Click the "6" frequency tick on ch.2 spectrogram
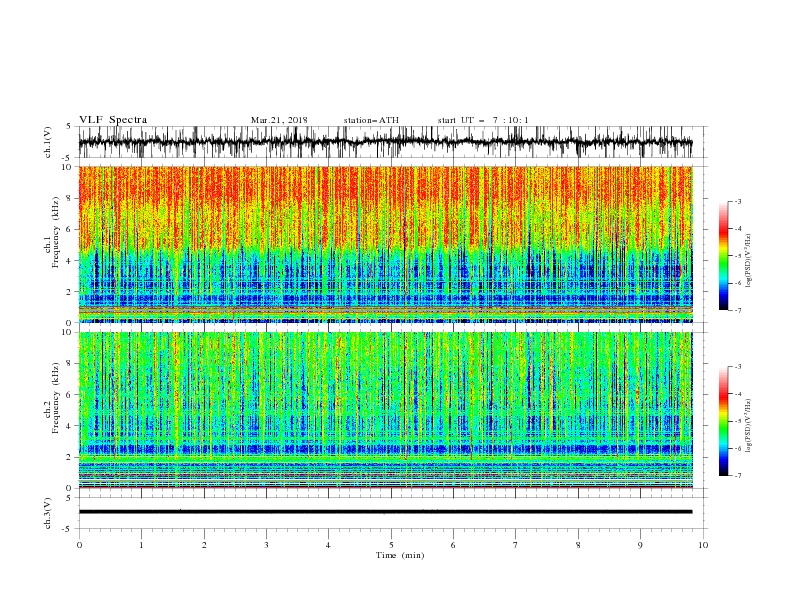The width and height of the screenshot is (792, 612). click(x=71, y=395)
